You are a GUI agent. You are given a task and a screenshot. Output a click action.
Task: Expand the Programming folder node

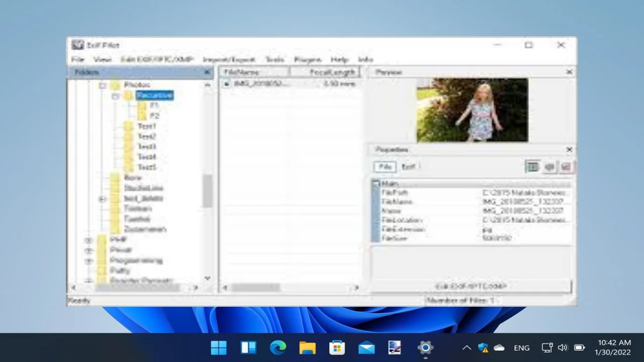tap(89, 260)
